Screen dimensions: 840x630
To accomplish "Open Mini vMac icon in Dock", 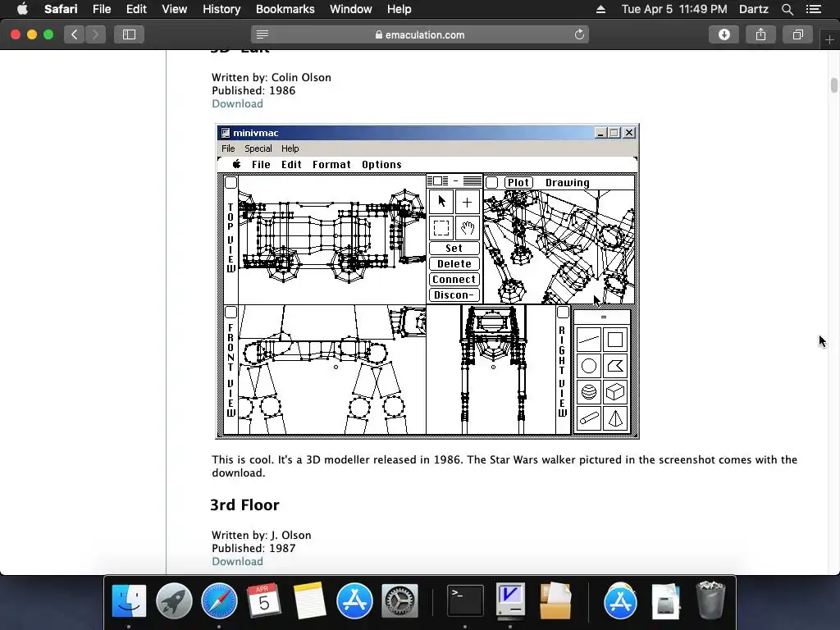I will pos(510,600).
